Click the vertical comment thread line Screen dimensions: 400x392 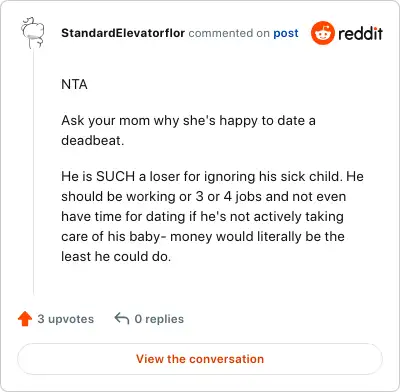click(x=33, y=173)
